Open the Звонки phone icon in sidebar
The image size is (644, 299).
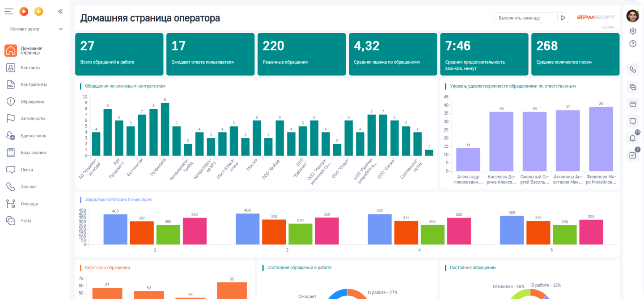click(11, 187)
